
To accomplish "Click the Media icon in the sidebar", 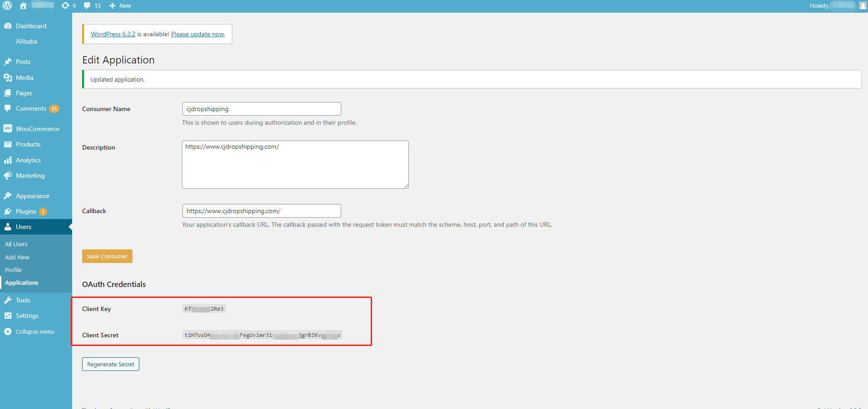I will (8, 78).
